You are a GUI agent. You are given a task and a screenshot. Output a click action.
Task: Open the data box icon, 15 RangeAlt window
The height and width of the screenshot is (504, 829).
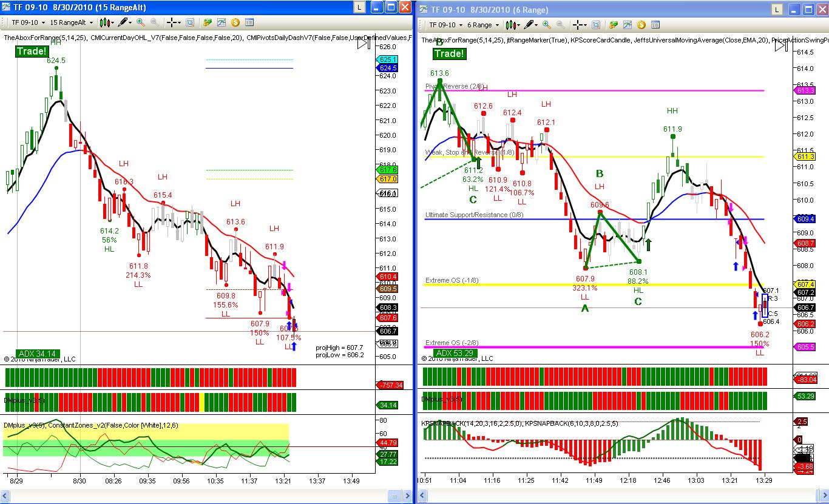point(190,22)
